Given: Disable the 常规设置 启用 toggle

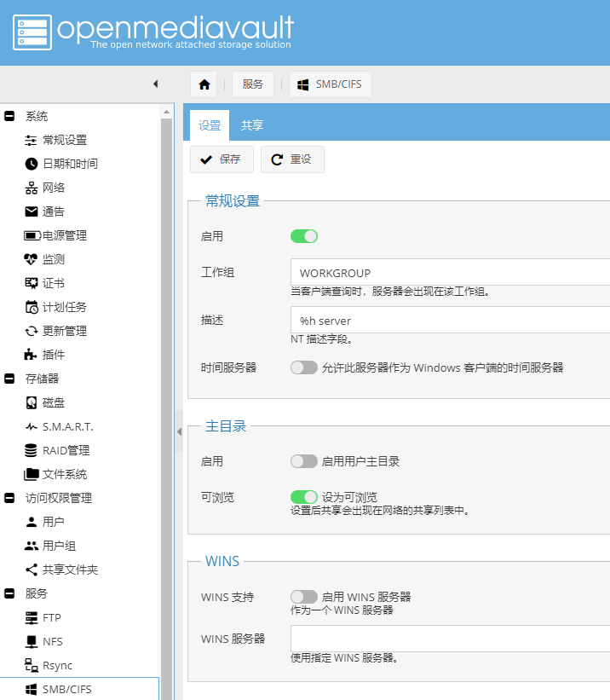Looking at the screenshot, I should coord(304,236).
